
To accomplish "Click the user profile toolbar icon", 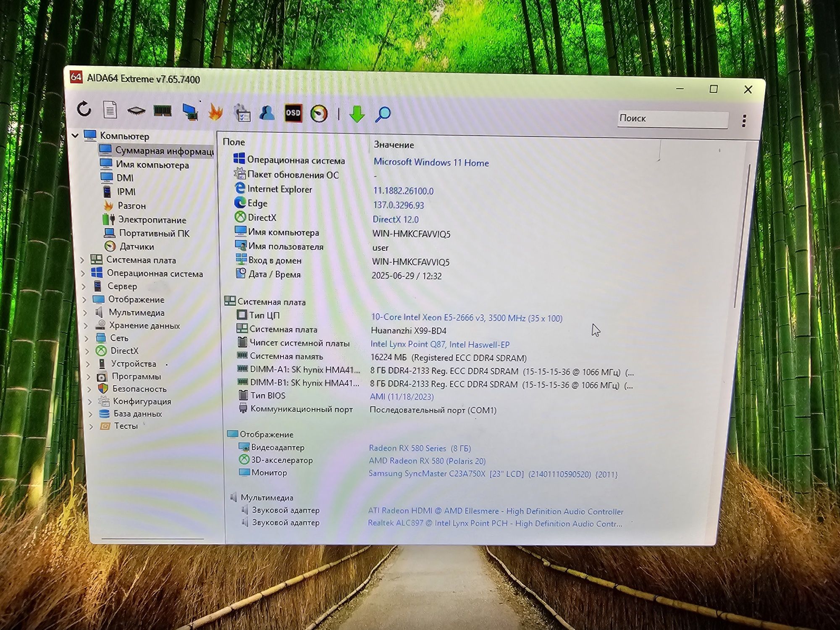I will point(267,113).
